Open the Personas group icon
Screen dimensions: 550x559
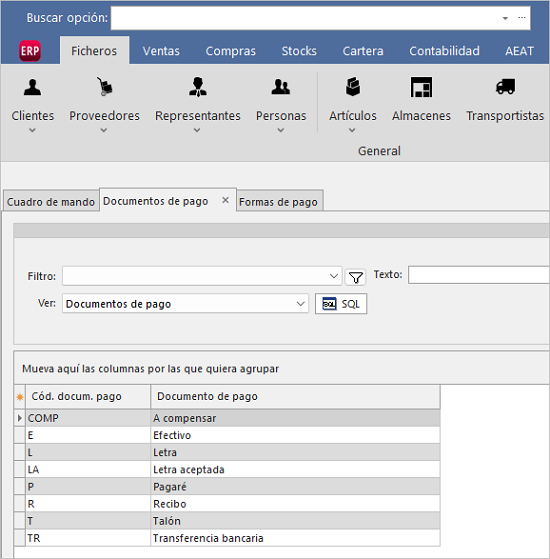click(281, 87)
